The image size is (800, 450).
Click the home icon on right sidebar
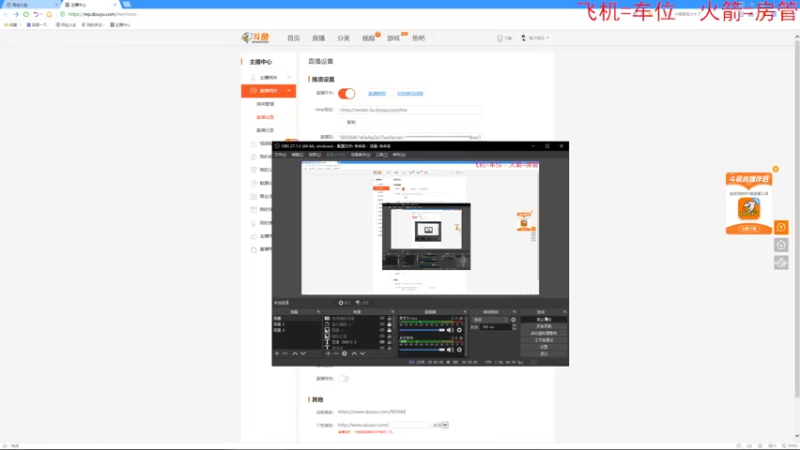tap(781, 245)
